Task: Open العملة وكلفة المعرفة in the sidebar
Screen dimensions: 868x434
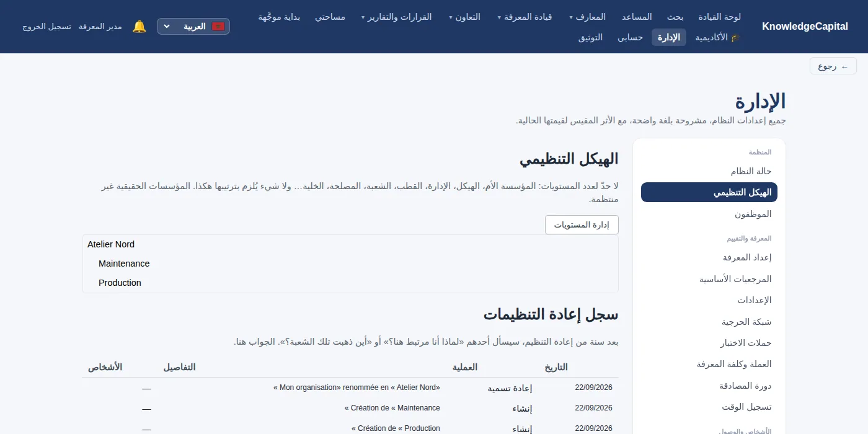Action: pyautogui.click(x=709, y=364)
